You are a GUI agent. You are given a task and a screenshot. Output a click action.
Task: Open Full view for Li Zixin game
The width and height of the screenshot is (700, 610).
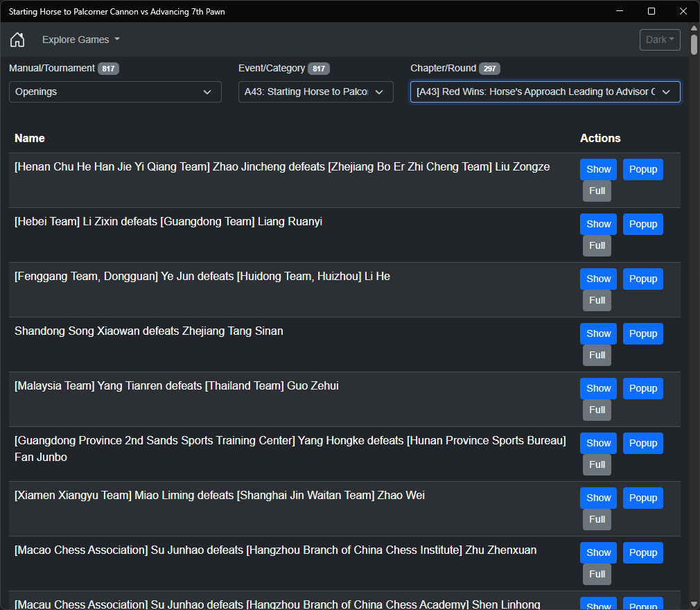pyautogui.click(x=597, y=245)
